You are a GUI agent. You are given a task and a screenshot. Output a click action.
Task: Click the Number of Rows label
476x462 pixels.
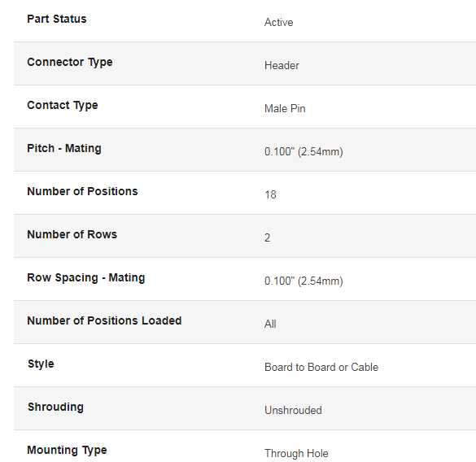(72, 234)
